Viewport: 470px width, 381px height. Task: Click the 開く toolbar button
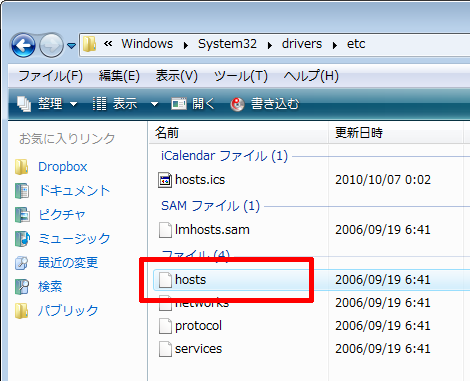(x=193, y=104)
